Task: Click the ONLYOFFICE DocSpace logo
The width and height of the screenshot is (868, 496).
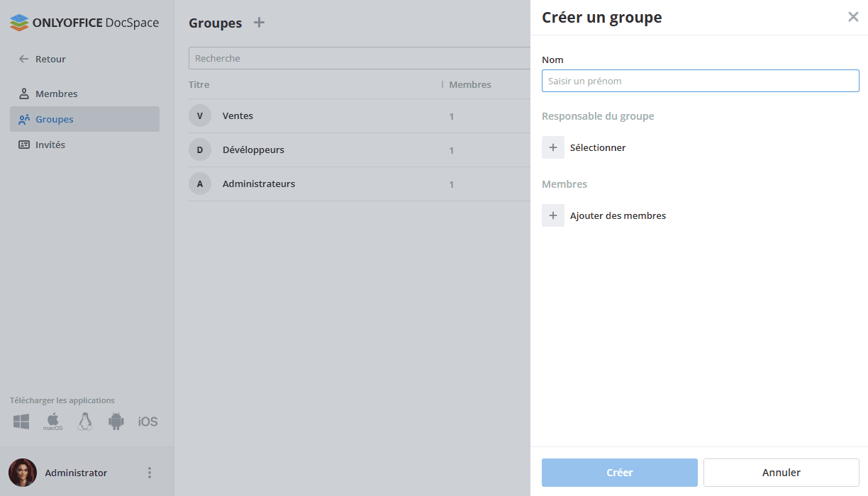Action: [x=84, y=22]
